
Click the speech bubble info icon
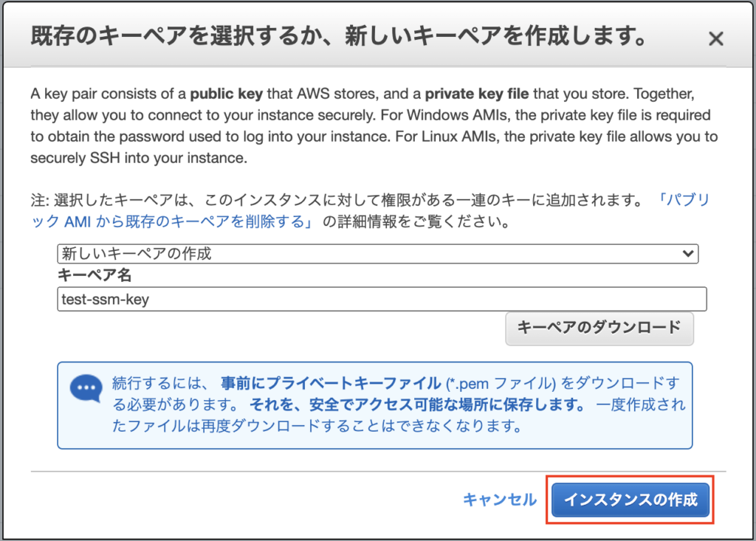pos(86,387)
